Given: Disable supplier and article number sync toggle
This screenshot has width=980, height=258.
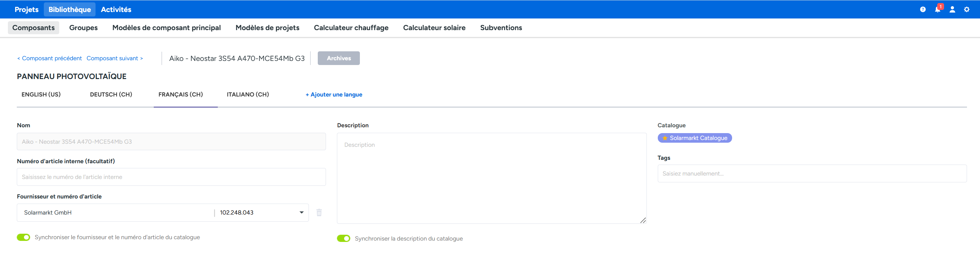Looking at the screenshot, I should (x=24, y=237).
